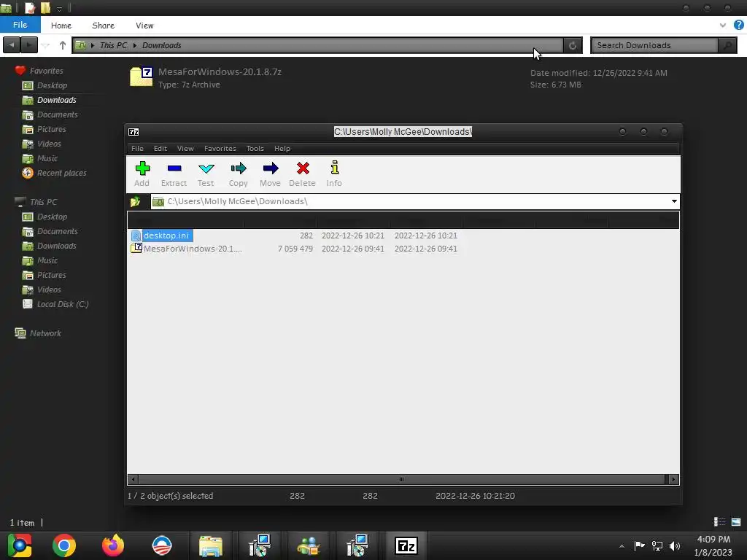Open Favorites Documents in sidebar
Image resolution: width=747 pixels, height=560 pixels.
click(57, 114)
